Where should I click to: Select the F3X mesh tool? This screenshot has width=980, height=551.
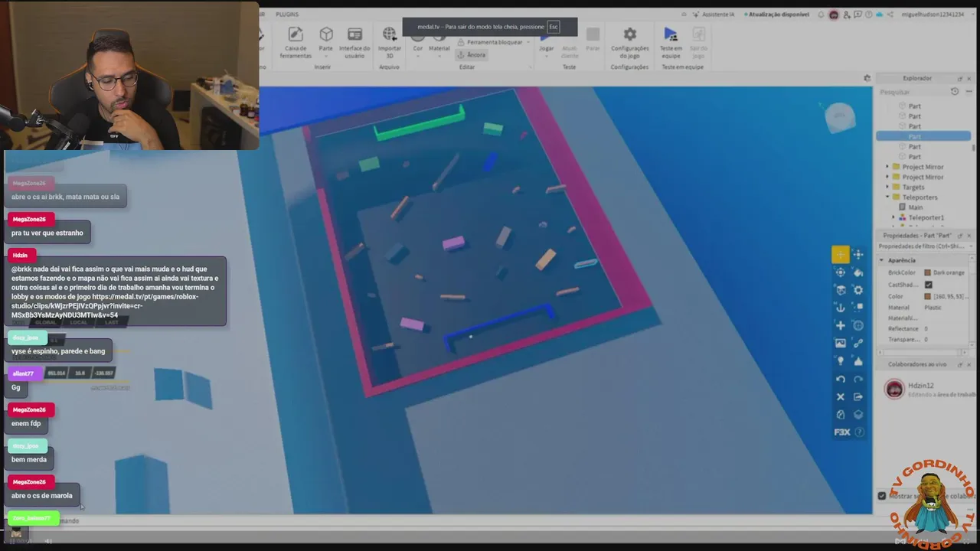click(x=858, y=325)
